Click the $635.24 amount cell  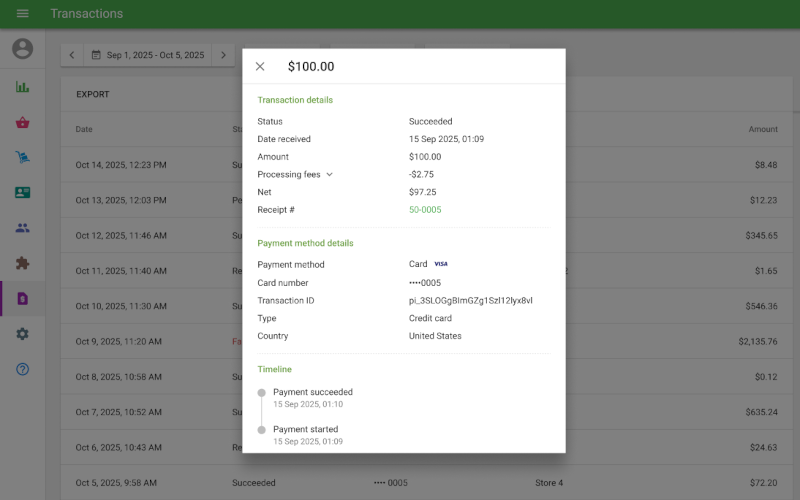[x=761, y=412]
